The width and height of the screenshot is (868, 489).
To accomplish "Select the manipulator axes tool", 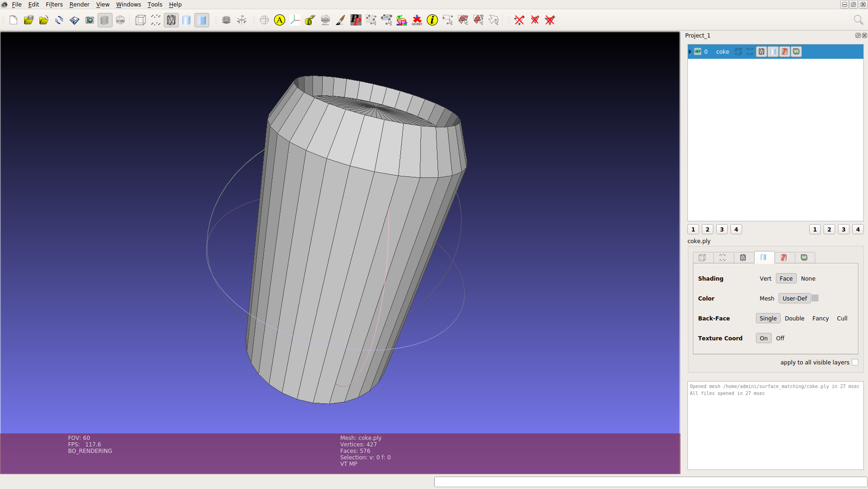I will tap(295, 20).
